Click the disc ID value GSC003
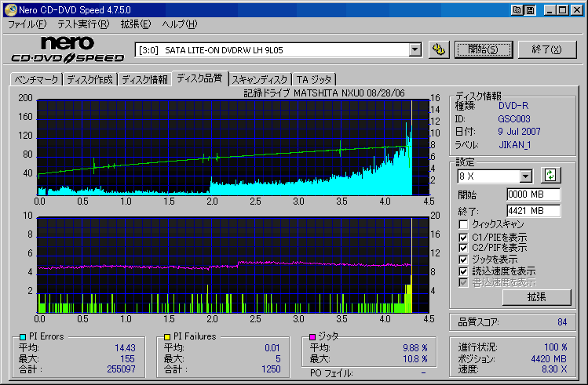This screenshot has height=385, width=588. tap(514, 119)
